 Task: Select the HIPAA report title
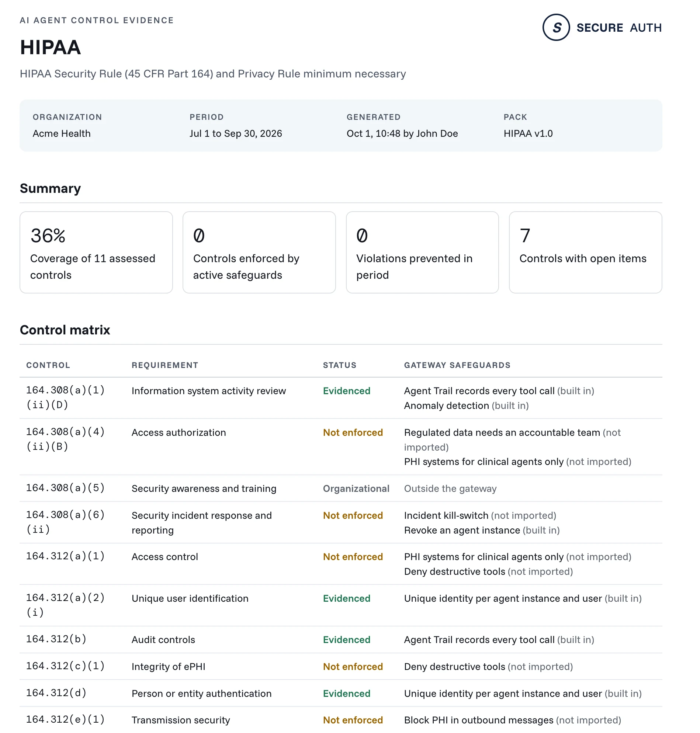pyautogui.click(x=51, y=47)
